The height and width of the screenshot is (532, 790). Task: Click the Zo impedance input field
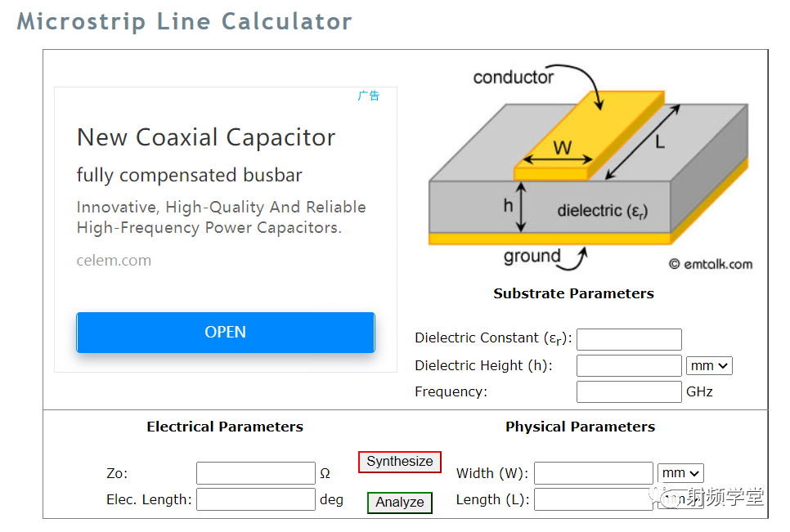255,473
